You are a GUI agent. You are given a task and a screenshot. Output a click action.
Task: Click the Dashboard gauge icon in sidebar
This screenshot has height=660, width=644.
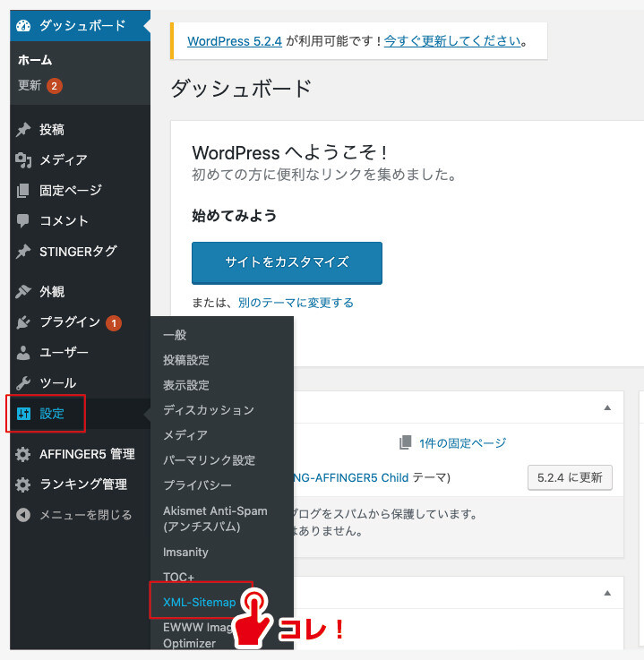coord(24,26)
